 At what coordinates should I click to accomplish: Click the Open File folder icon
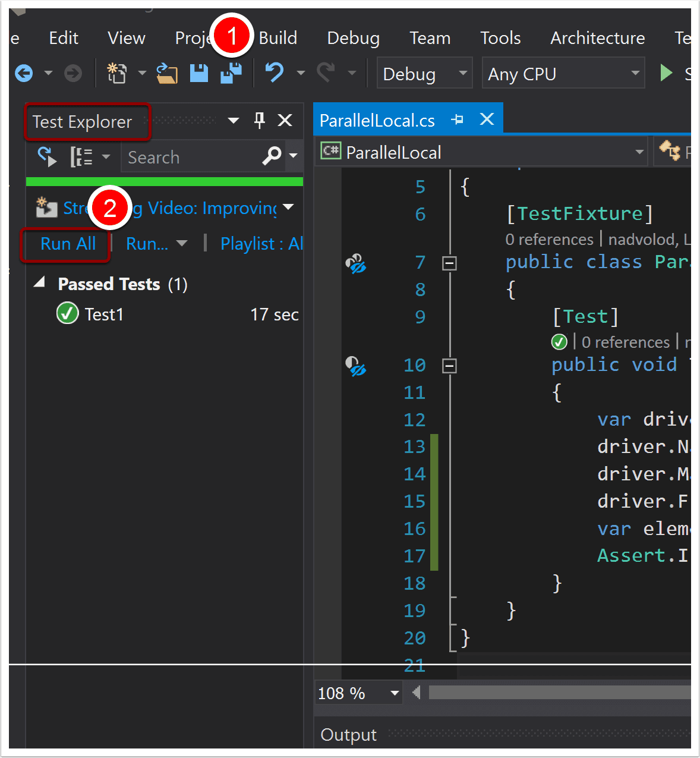(x=167, y=73)
